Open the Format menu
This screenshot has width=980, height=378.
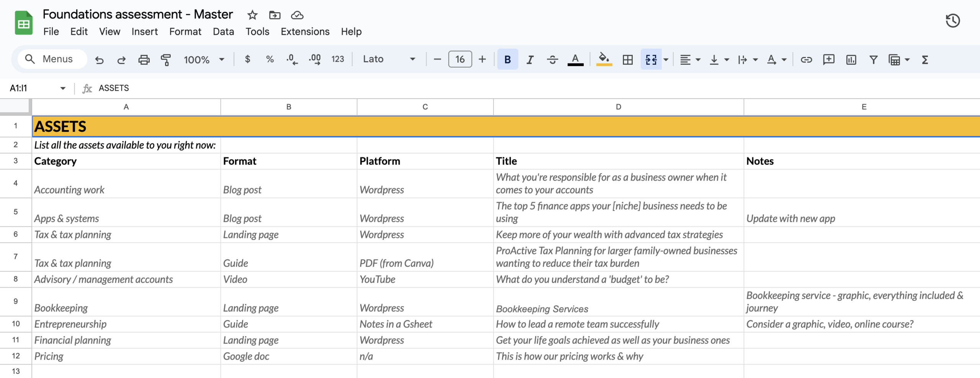(185, 31)
